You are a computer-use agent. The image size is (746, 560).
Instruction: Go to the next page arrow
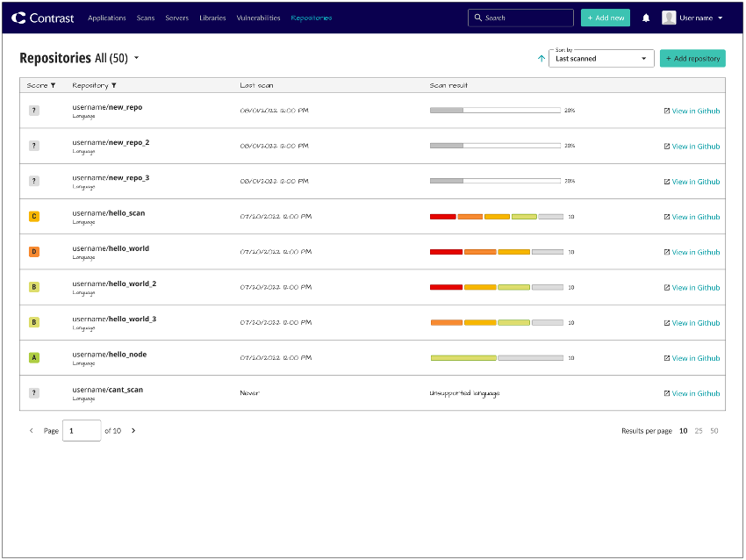click(x=133, y=431)
